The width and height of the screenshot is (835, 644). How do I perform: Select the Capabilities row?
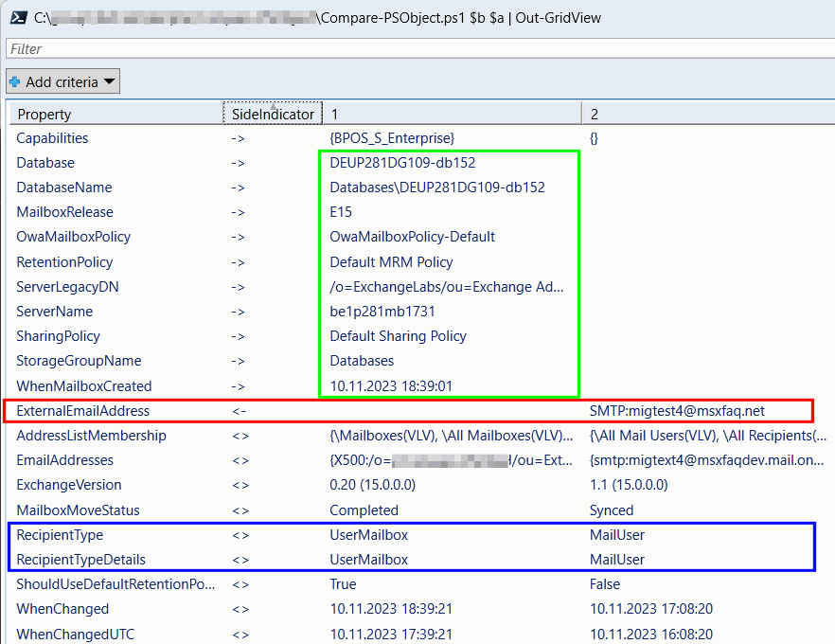[x=422, y=138]
